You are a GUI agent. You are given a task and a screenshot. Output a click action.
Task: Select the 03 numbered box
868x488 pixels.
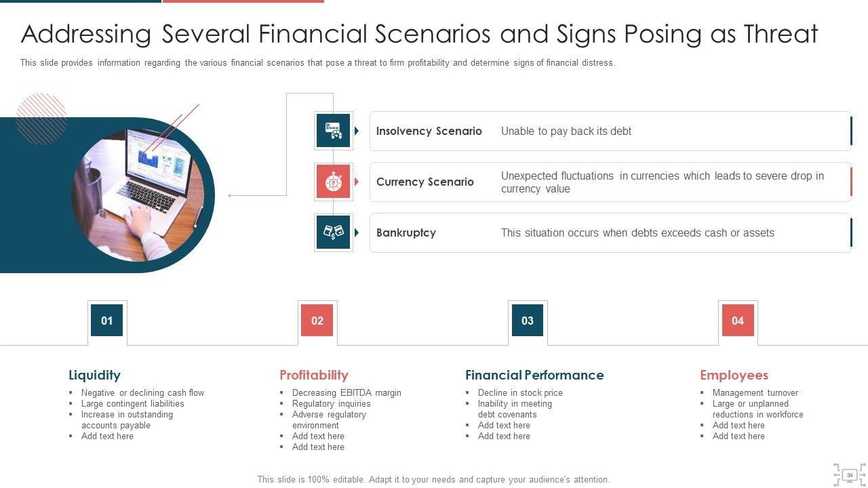pos(528,321)
